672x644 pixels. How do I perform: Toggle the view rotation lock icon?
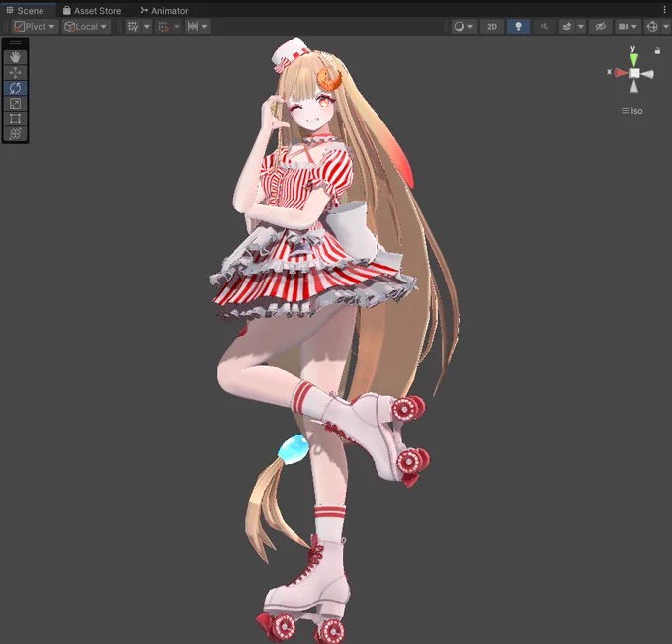(657, 51)
